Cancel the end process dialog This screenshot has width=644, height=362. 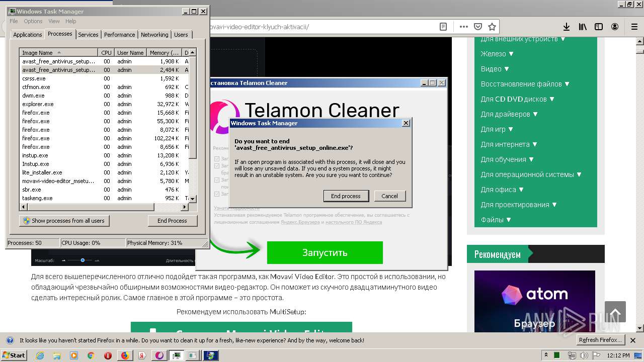point(389,196)
